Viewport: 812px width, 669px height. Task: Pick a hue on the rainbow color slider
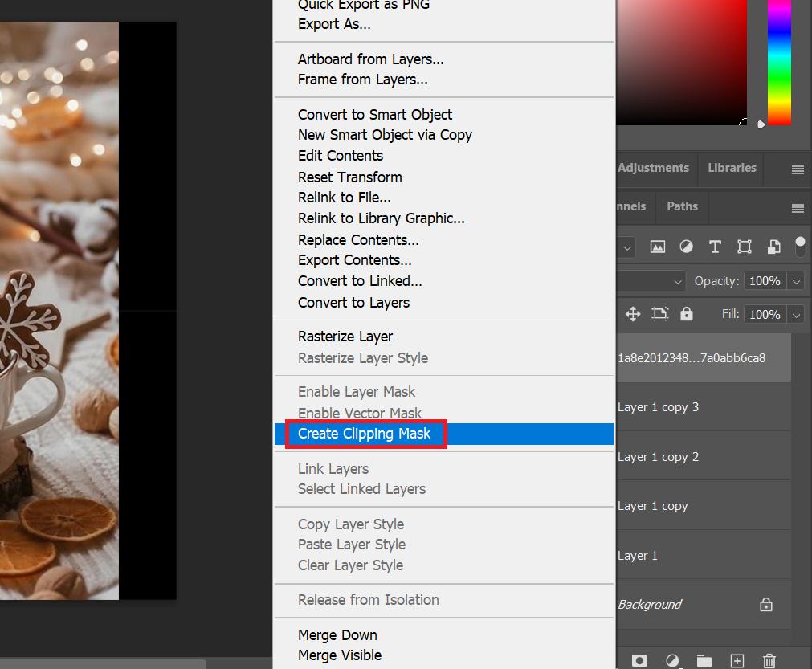point(779,64)
